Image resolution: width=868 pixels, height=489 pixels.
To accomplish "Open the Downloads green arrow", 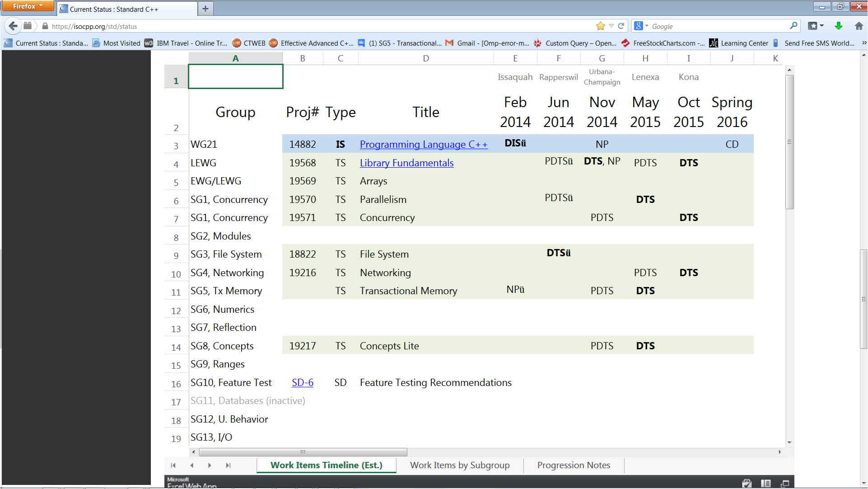I will pyautogui.click(x=838, y=26).
